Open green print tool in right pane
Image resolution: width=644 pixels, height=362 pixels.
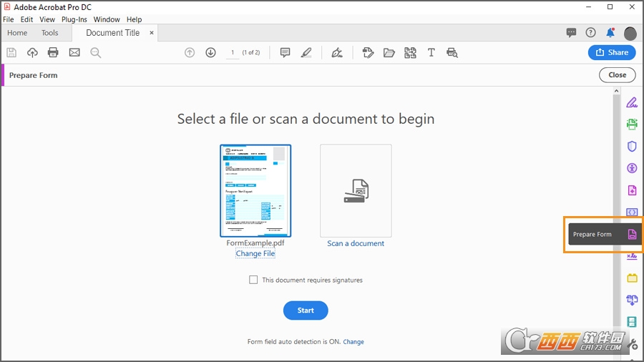(632, 124)
